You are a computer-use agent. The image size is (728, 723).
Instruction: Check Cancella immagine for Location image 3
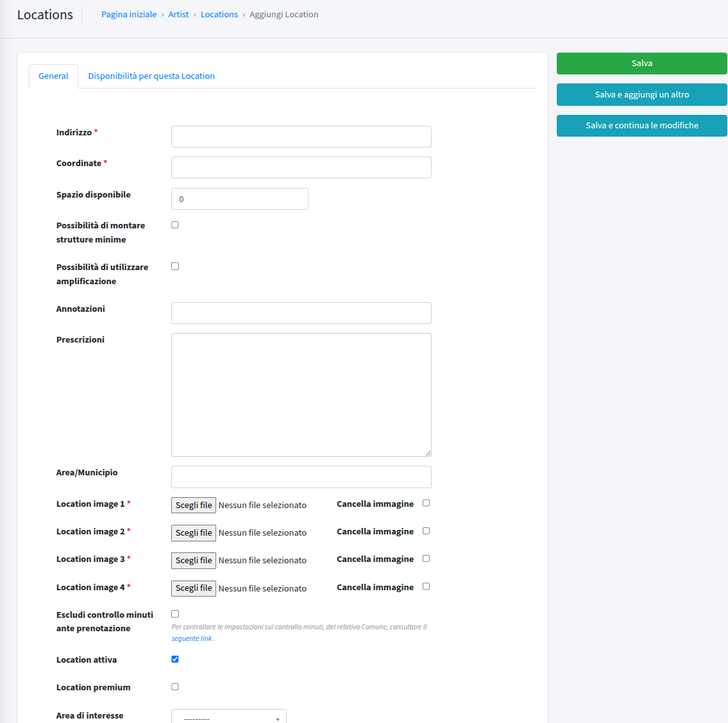(426, 559)
